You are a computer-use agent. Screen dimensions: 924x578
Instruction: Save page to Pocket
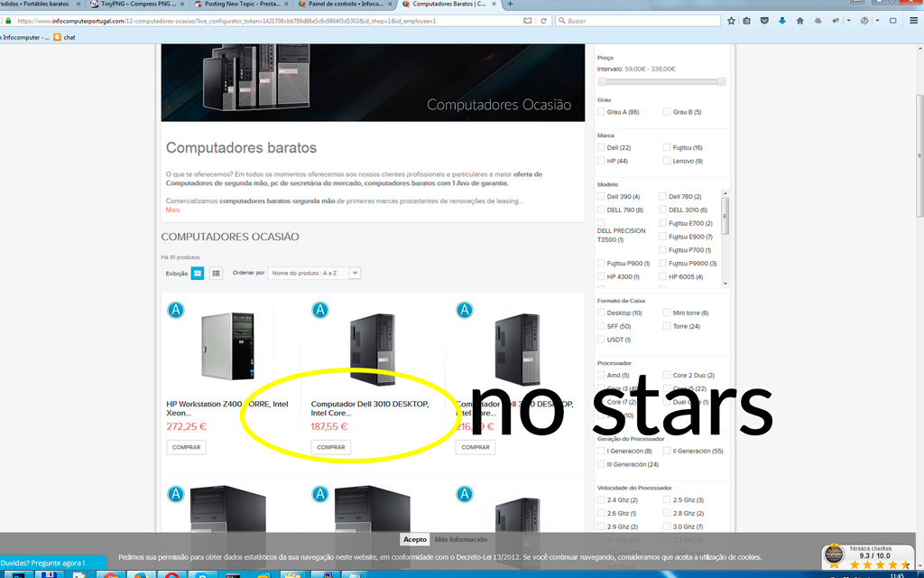pyautogui.click(x=764, y=21)
